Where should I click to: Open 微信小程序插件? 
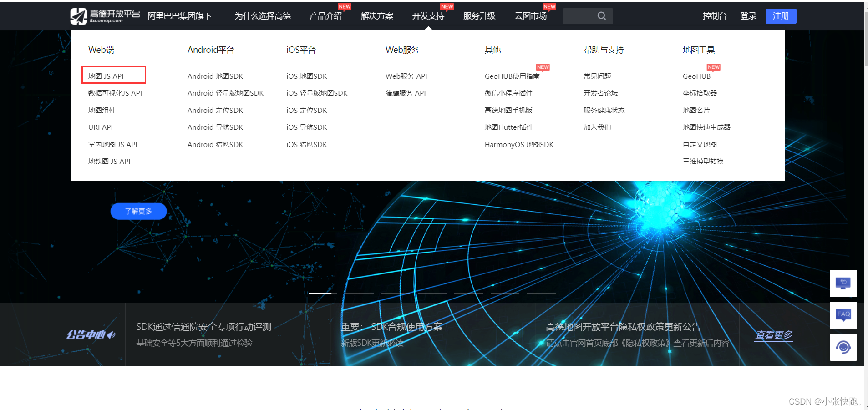pos(508,93)
